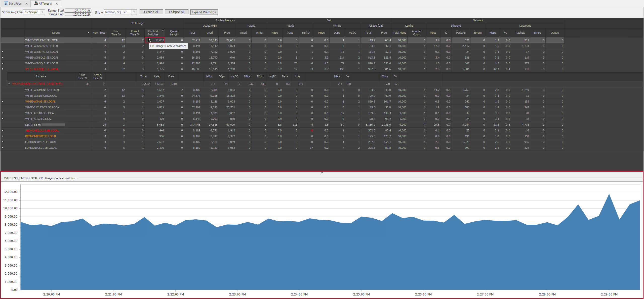Expand the VM-SE-WINSRV1.SE.LOCAL row
Image resolution: width=644 pixels, height=299 pixels.
(x=2, y=52)
